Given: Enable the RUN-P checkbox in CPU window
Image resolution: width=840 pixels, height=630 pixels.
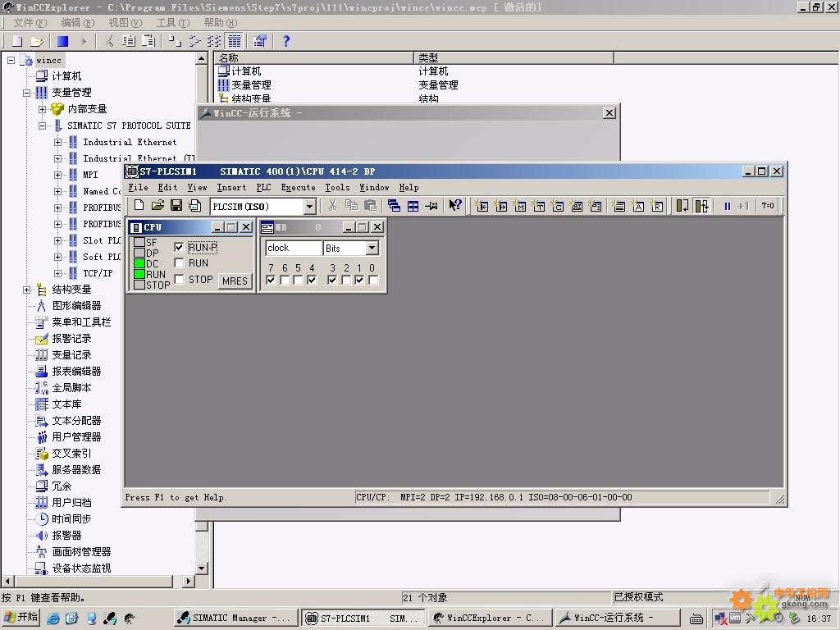Looking at the screenshot, I should tap(179, 247).
